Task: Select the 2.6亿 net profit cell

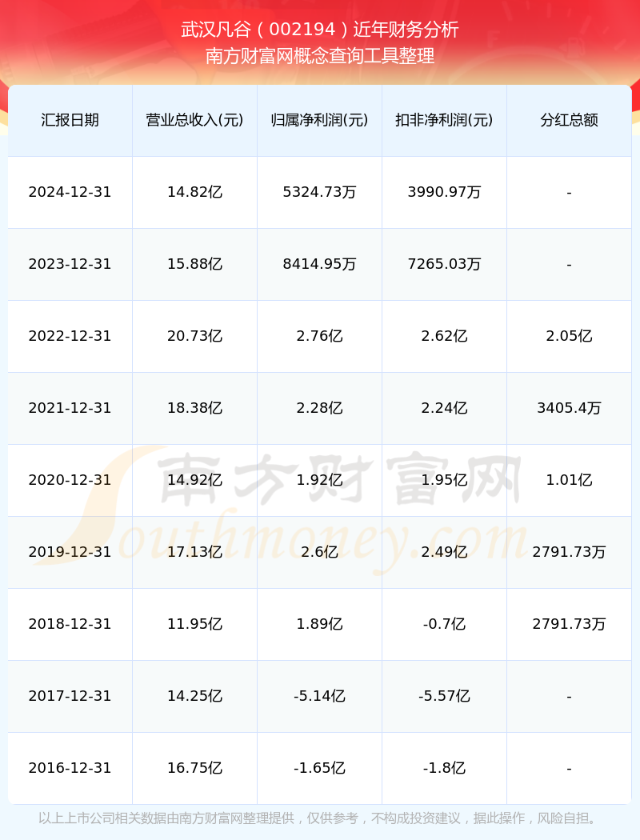Action: [x=319, y=552]
